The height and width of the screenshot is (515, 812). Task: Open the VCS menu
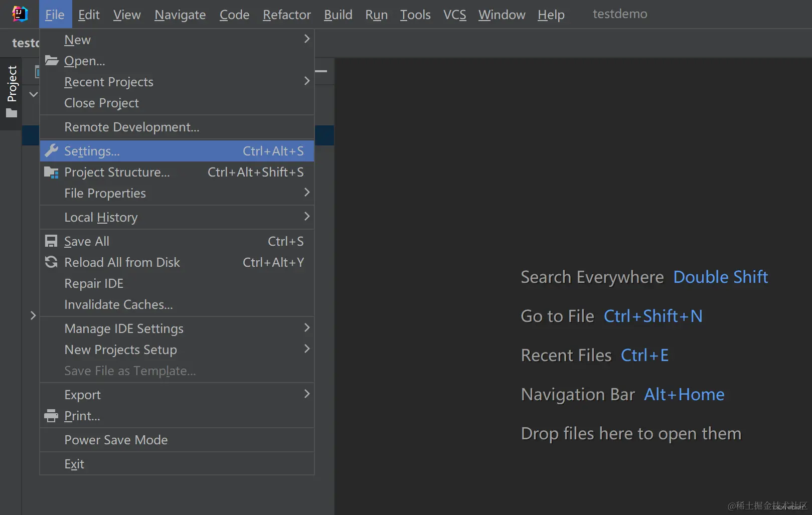point(455,15)
